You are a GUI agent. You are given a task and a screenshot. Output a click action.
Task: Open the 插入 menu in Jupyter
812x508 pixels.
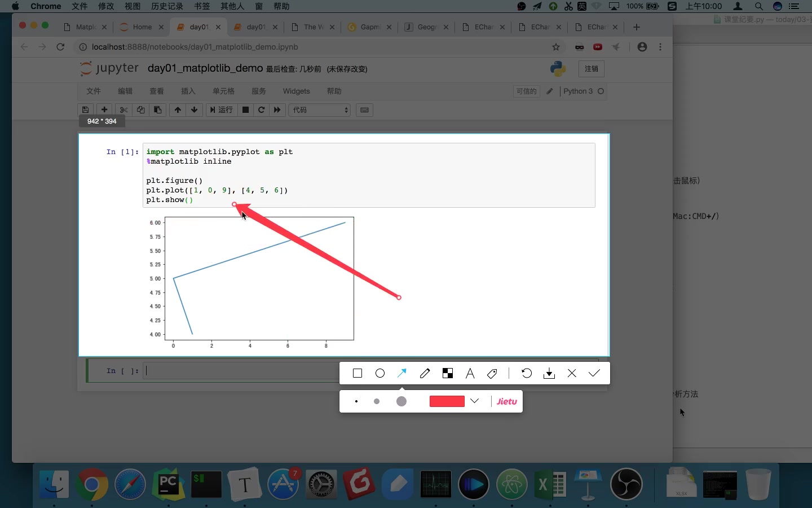pyautogui.click(x=188, y=91)
